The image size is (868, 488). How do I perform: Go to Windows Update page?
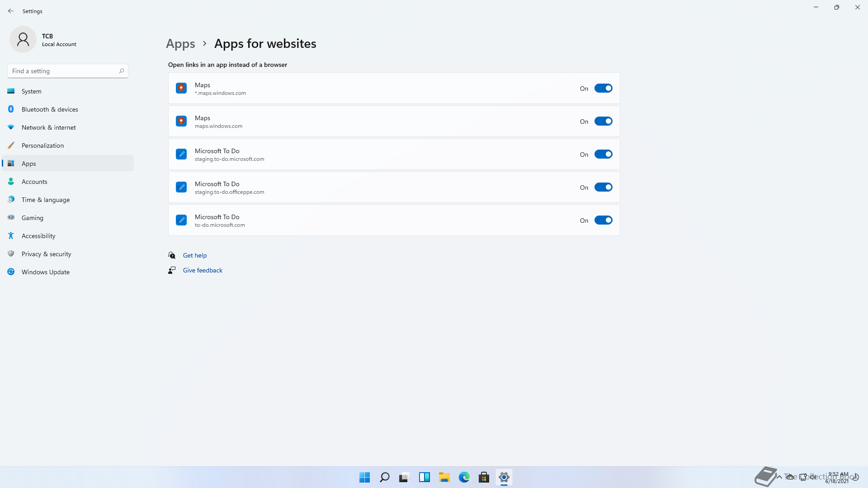pyautogui.click(x=68, y=272)
